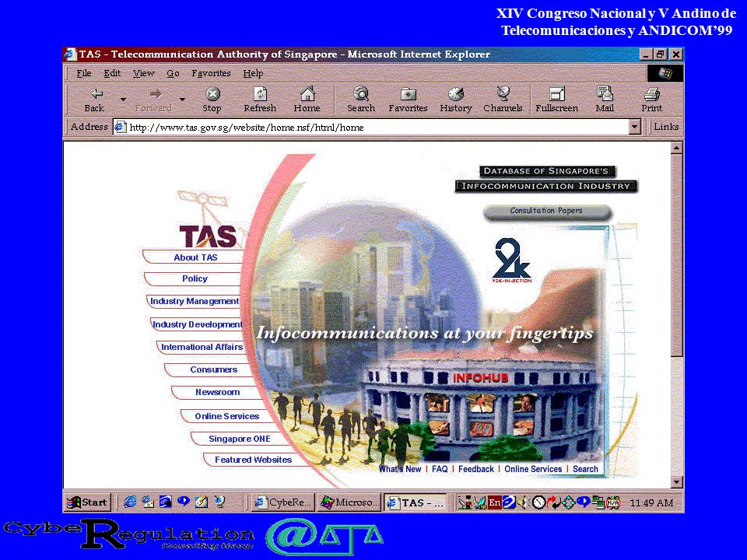Show the History pane
The height and width of the screenshot is (560, 747).
(x=456, y=100)
